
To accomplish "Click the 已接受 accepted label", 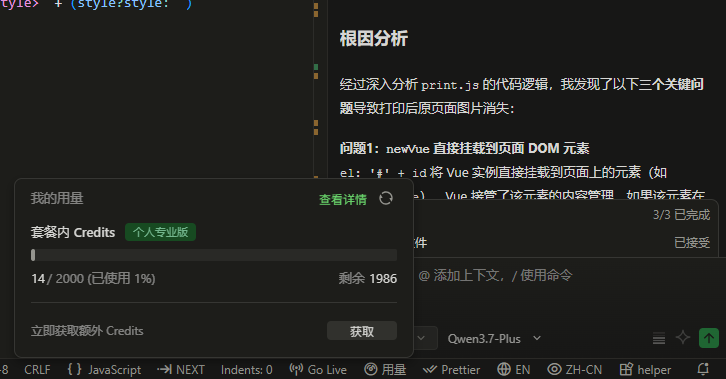I will pyautogui.click(x=692, y=242).
